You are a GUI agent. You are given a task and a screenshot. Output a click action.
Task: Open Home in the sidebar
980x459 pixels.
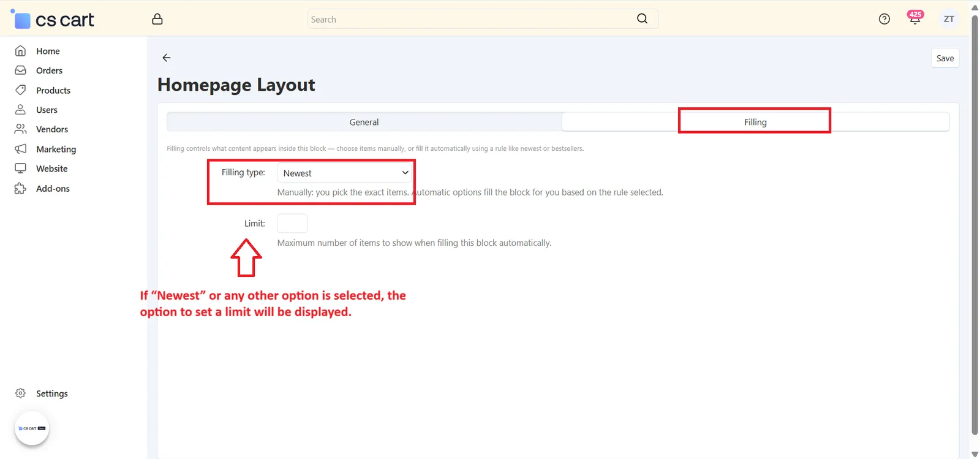[x=48, y=51]
